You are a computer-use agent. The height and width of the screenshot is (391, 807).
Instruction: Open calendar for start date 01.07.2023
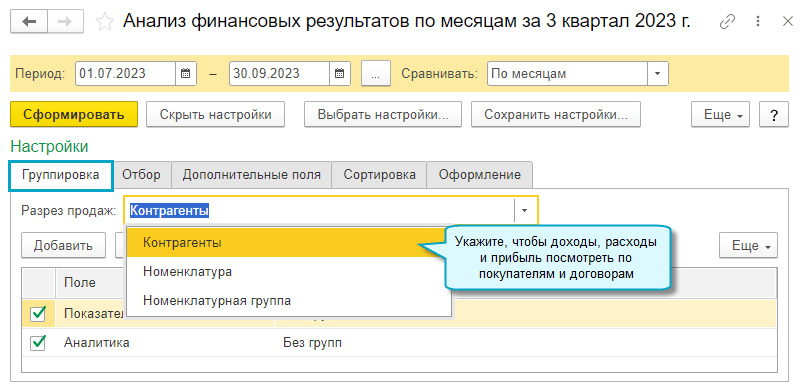(186, 74)
